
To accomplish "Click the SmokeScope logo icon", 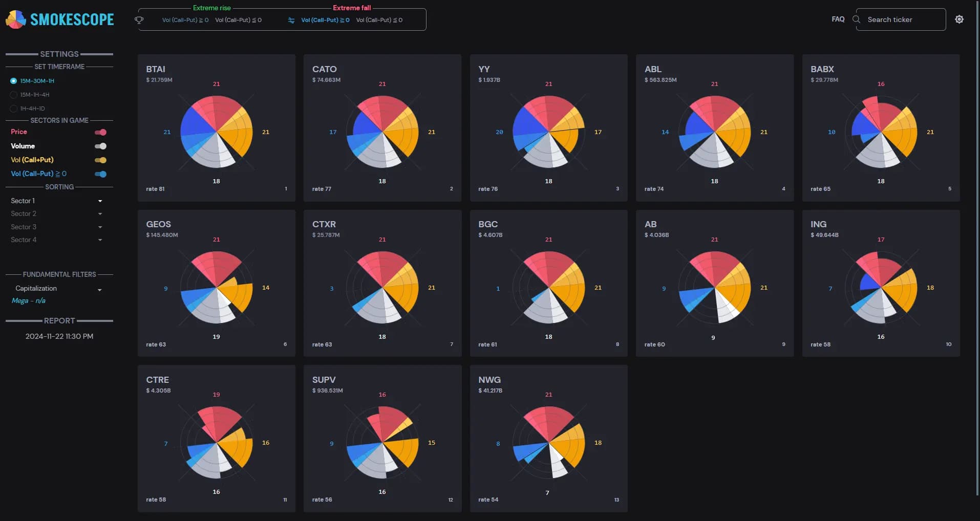I will pos(16,19).
